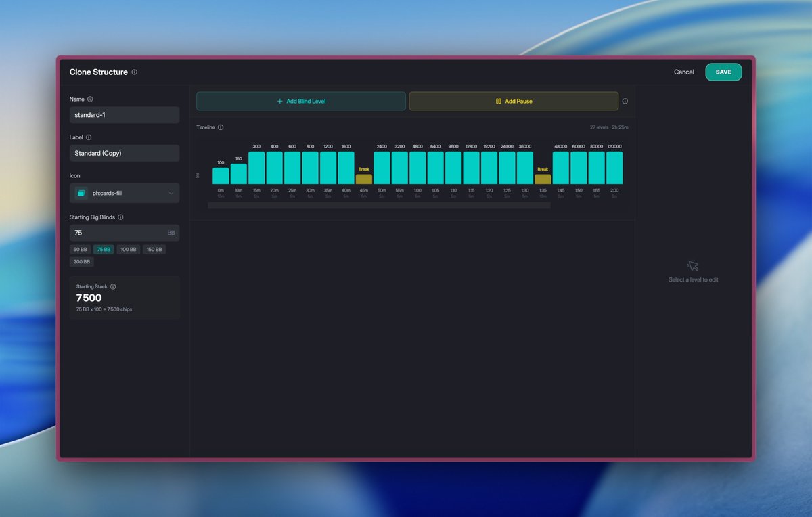Click the Clone Structure title
The width and height of the screenshot is (812, 517).
[99, 72]
